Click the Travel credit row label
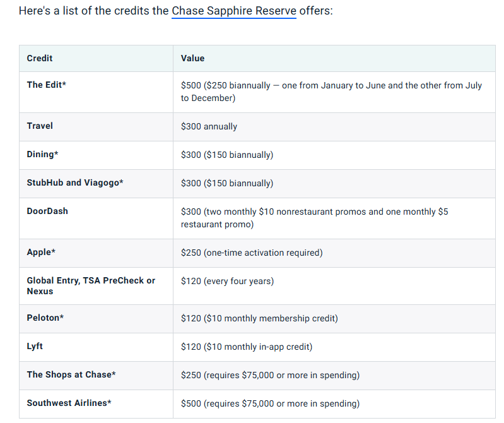 (x=40, y=126)
